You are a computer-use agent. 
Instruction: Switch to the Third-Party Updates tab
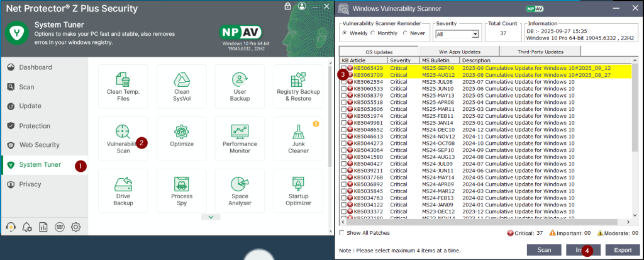pyautogui.click(x=540, y=52)
